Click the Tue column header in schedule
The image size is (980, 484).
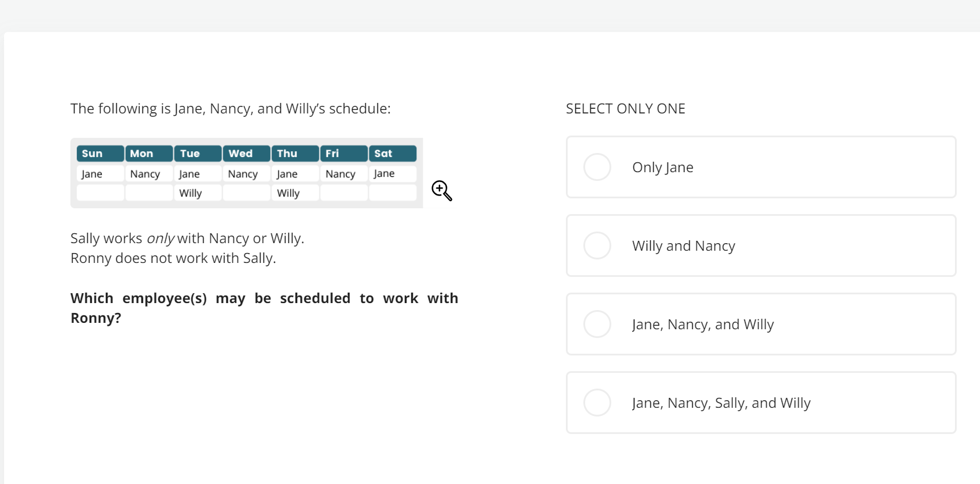coord(198,154)
